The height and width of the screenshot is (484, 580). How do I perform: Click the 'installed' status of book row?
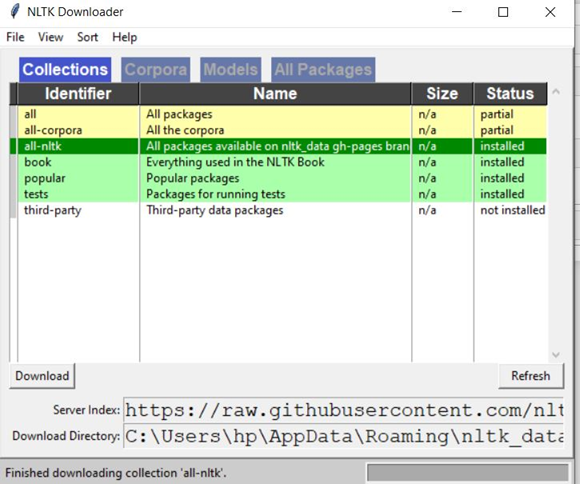[x=502, y=162]
